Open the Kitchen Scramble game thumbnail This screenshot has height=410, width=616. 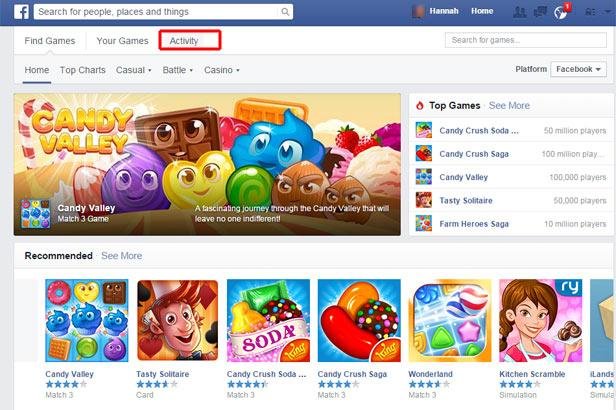541,321
